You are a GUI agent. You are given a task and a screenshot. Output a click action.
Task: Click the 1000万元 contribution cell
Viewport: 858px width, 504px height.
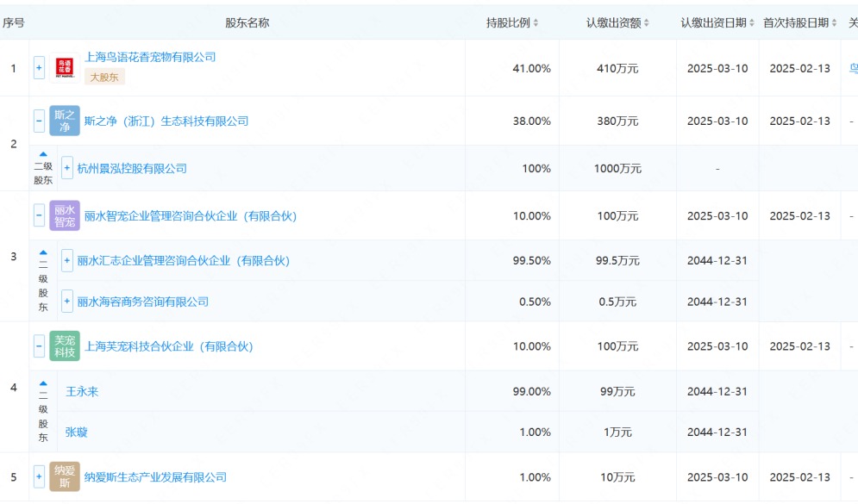[617, 168]
